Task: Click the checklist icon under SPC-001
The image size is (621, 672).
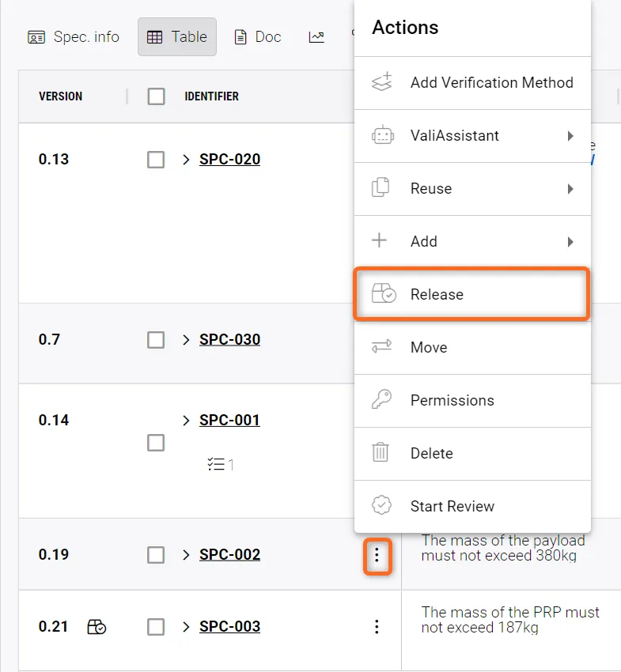Action: [x=216, y=465]
